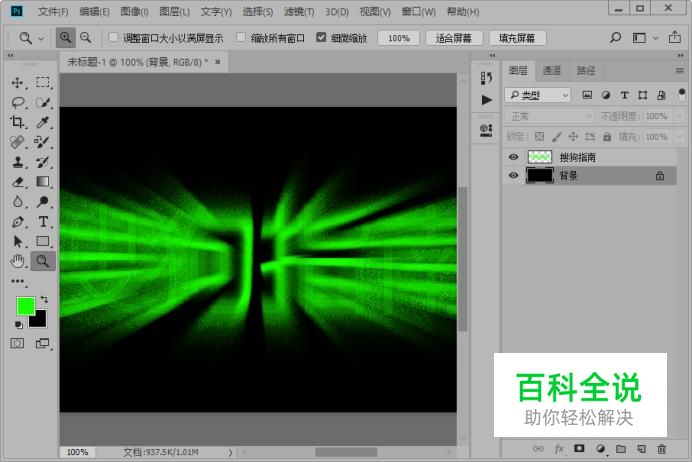
Task: Select the Horizontal Type tool
Action: [x=43, y=222]
